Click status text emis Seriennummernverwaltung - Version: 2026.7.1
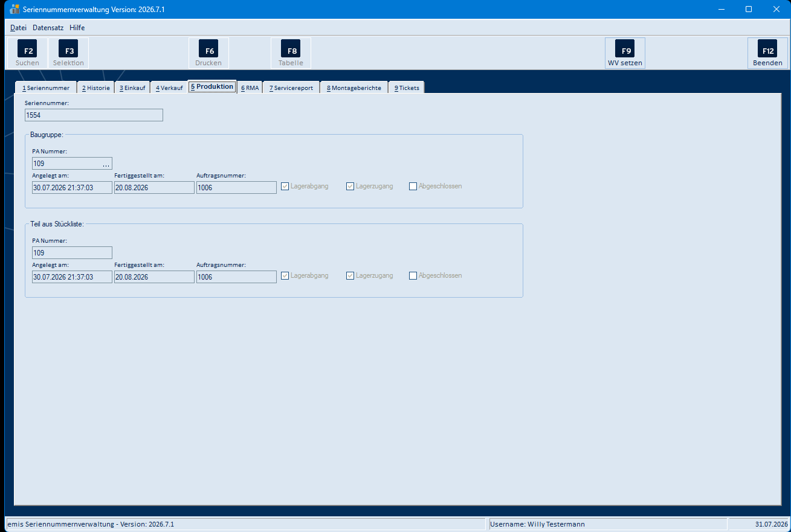 (91, 524)
